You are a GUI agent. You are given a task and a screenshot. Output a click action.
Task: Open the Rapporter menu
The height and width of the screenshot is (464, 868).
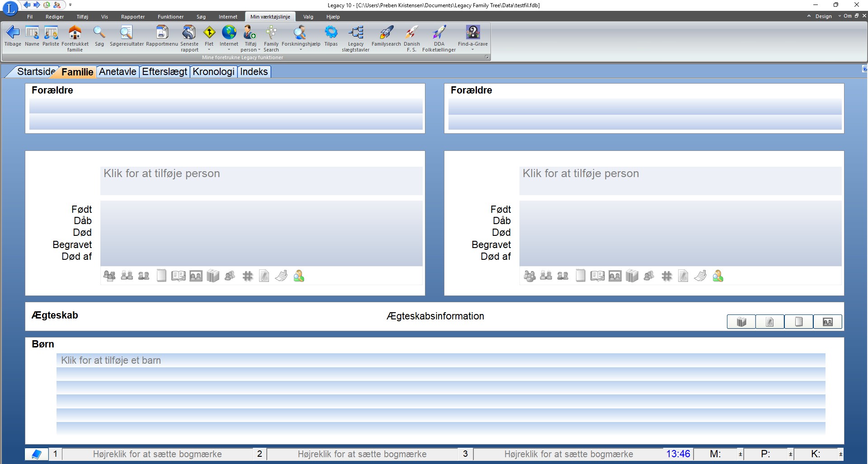[133, 17]
